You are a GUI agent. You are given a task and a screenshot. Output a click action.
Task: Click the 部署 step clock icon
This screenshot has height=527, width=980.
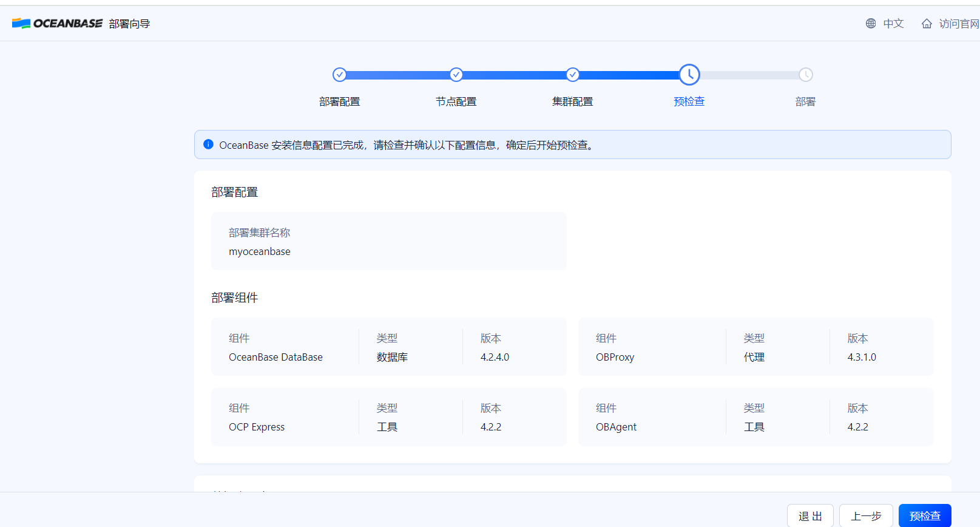(806, 75)
